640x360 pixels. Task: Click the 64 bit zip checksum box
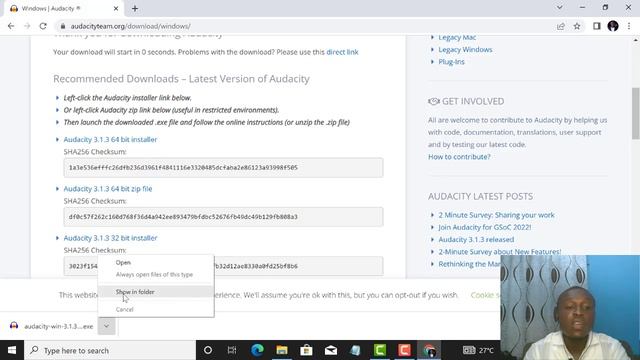click(x=223, y=217)
